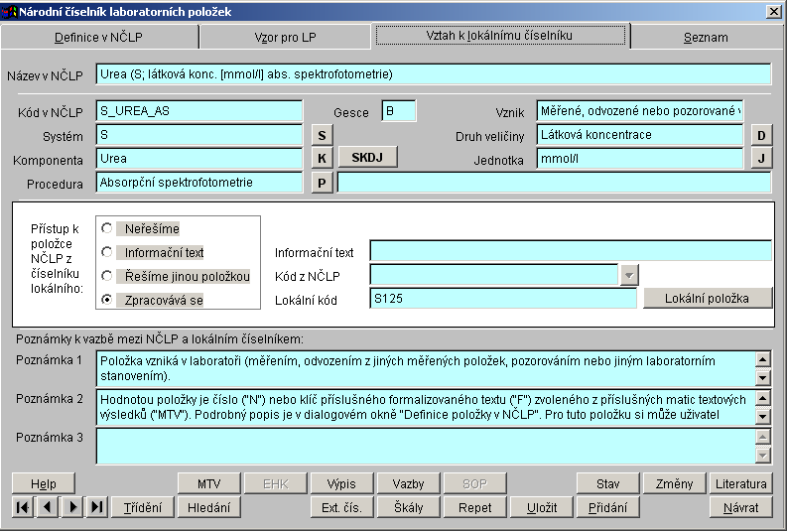This screenshot has width=788, height=532.
Task: Switch to the Definice v NČLP tab
Action: 99,37
